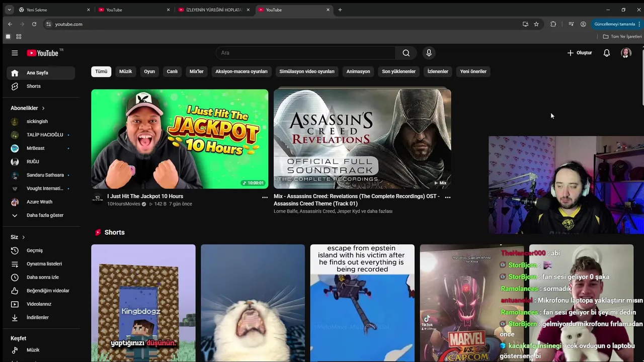The width and height of the screenshot is (644, 362).
Task: Click the Oluştur create button
Action: tap(580, 53)
